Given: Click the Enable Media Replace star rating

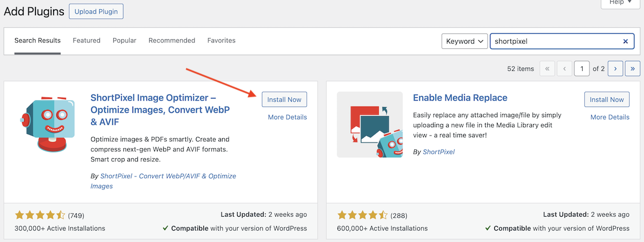Looking at the screenshot, I should point(362,215).
